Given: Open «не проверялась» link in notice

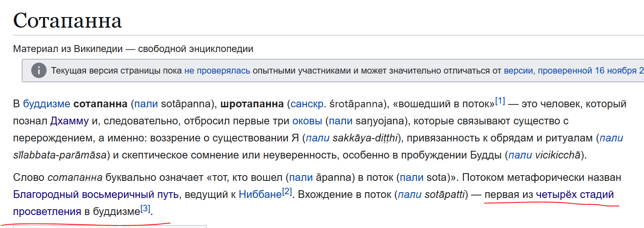Looking at the screenshot, I should click(217, 71).
